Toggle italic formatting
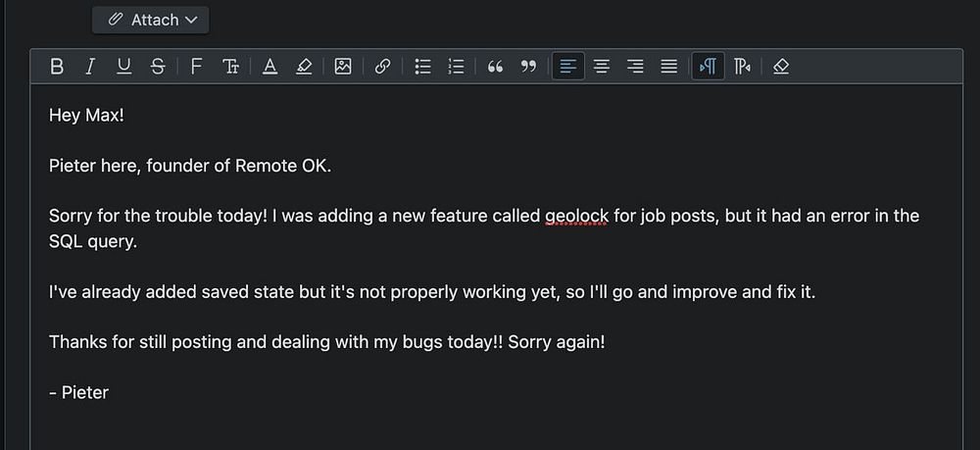 [90, 67]
